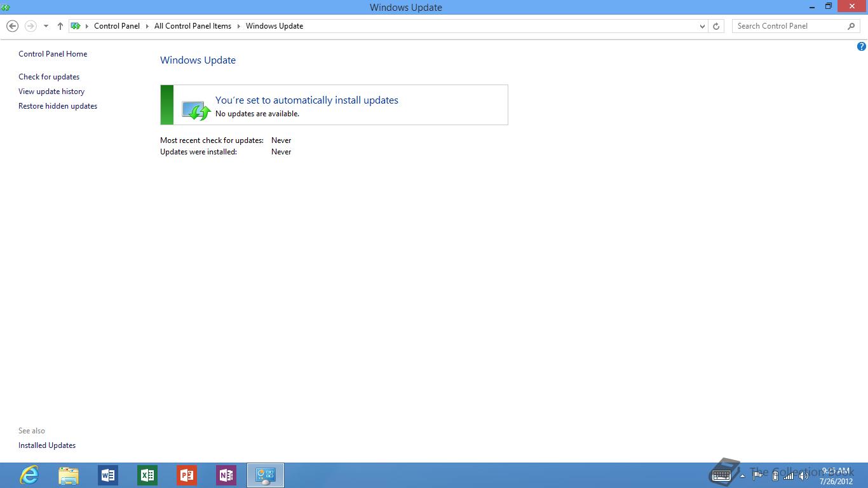Click the Forward navigation arrow
This screenshot has width=868, height=488.
[30, 26]
